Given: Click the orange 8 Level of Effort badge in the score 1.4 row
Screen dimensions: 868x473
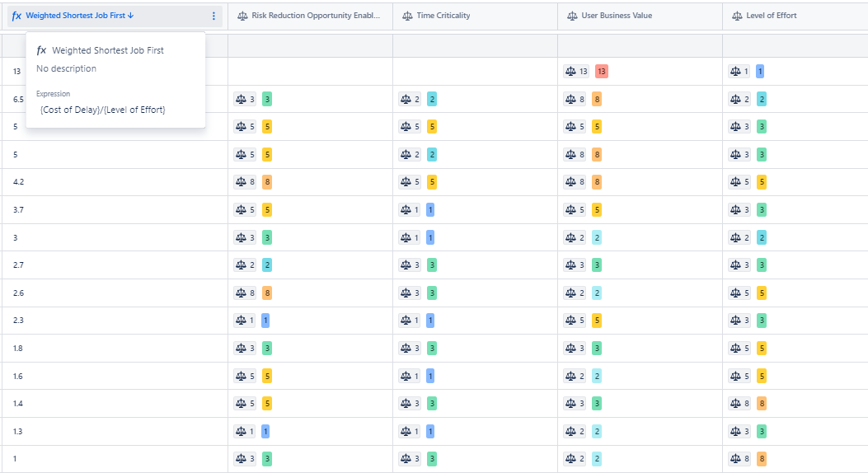Looking at the screenshot, I should (762, 403).
